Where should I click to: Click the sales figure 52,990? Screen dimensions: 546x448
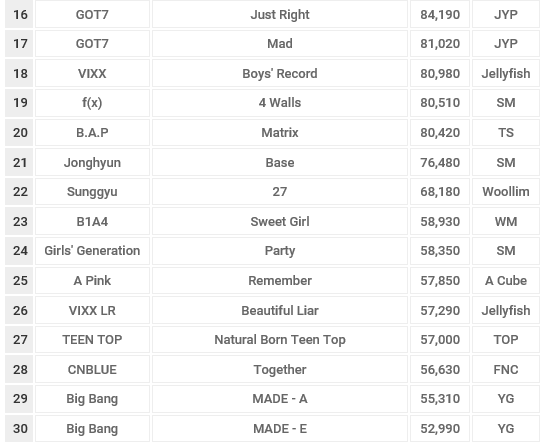(x=440, y=429)
